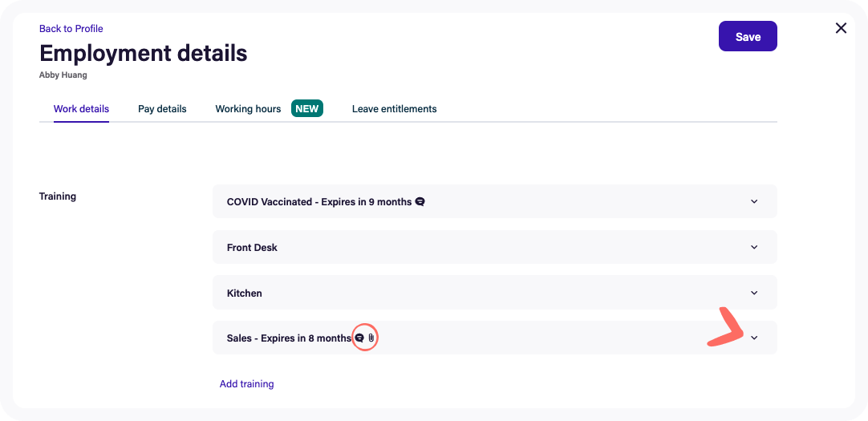Image resolution: width=868 pixels, height=421 pixels.
Task: Click the 'Employment details' heading
Action: tap(144, 53)
